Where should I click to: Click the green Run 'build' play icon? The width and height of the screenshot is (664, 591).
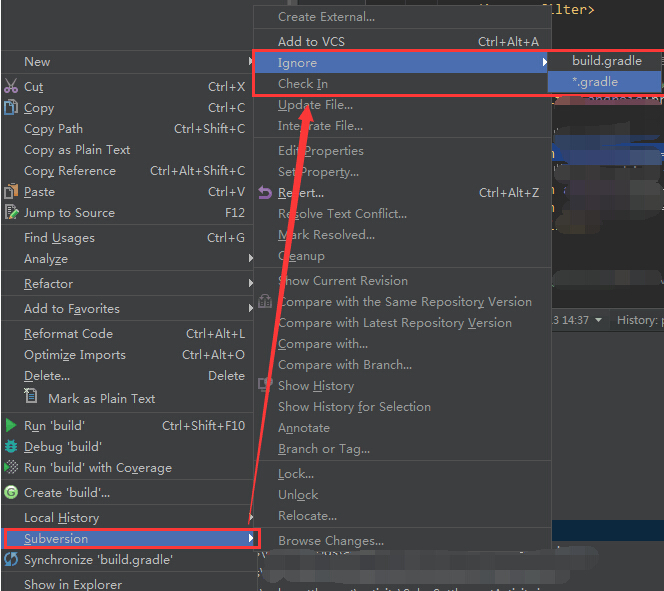11,425
